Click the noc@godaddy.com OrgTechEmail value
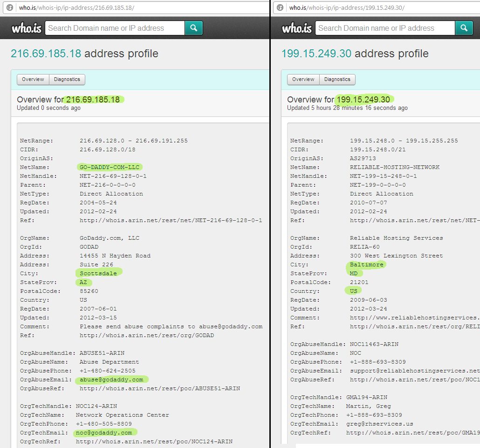Screen dimensions: 480x448 click(x=104, y=433)
